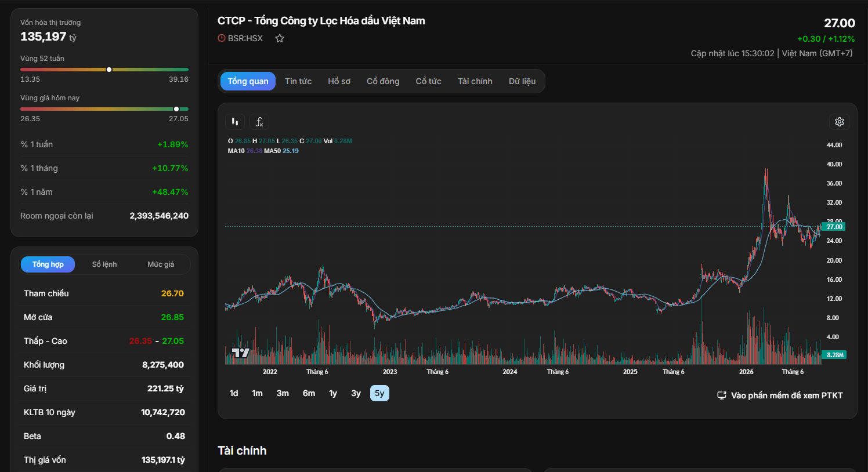
Task: Open the candlestick chart type icon
Action: pyautogui.click(x=235, y=122)
